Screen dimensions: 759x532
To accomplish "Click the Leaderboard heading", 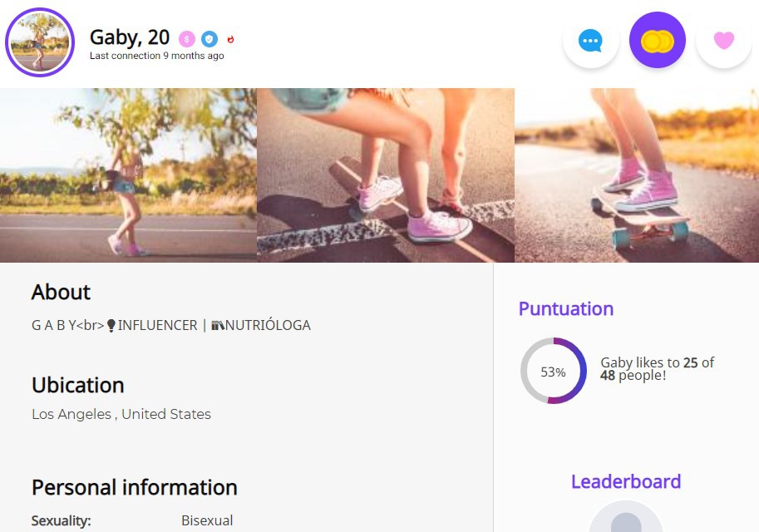I will click(626, 481).
